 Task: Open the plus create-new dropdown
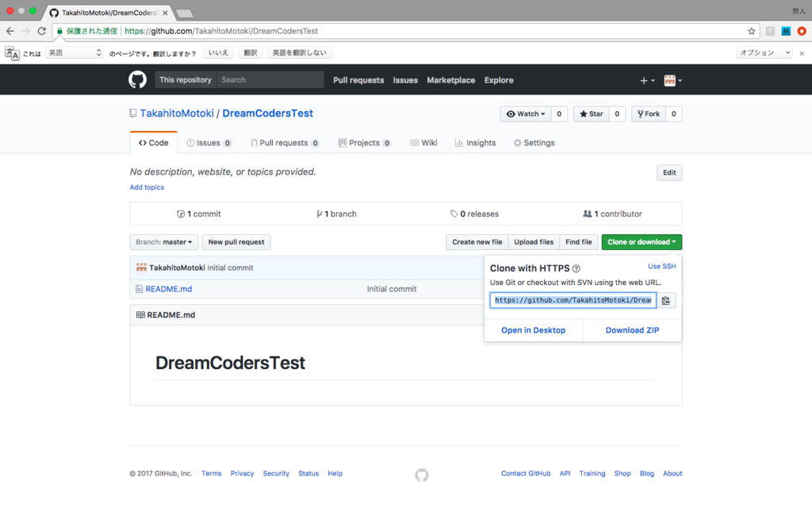coord(647,80)
